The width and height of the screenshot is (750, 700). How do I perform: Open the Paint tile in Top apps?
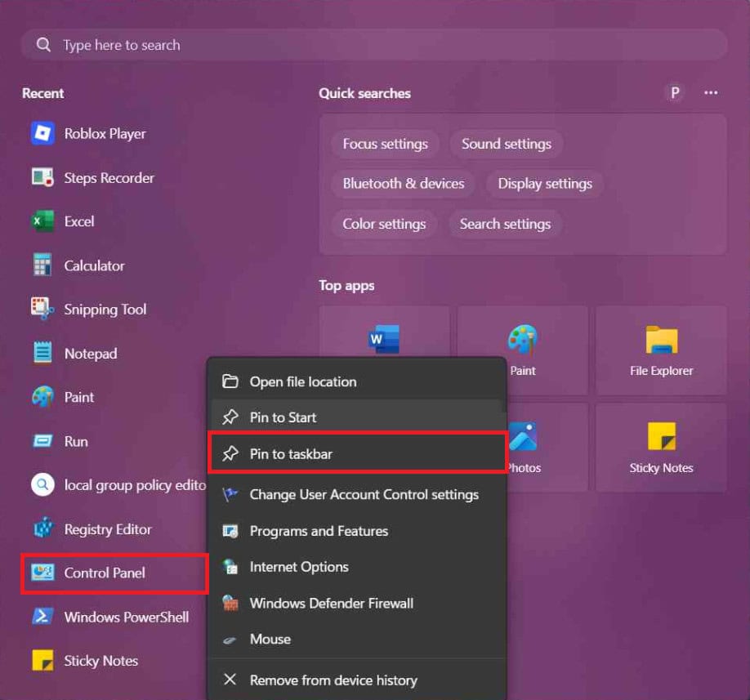(x=522, y=350)
